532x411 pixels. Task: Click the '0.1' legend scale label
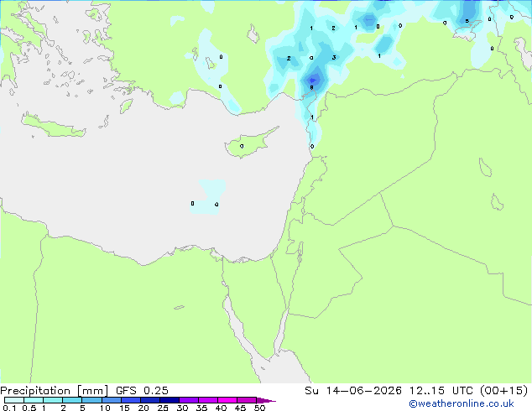(x=9, y=408)
